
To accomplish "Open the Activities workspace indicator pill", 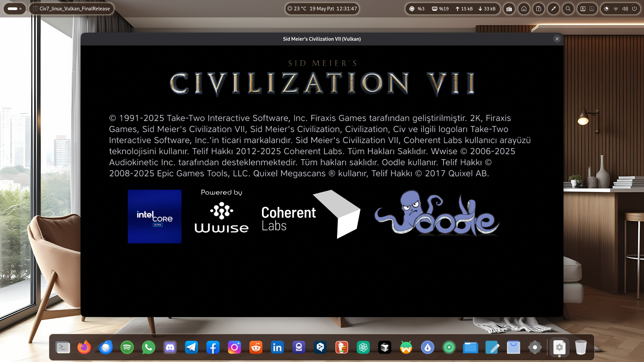I will pyautogui.click(x=14, y=9).
